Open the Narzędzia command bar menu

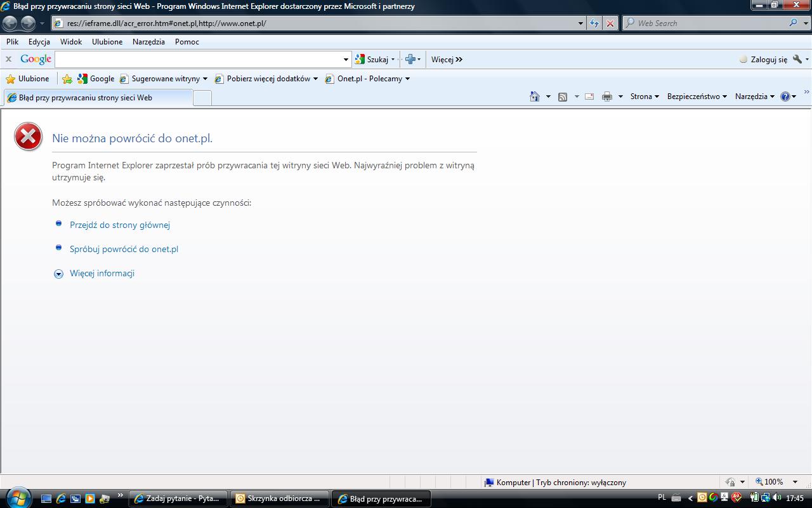click(x=755, y=97)
